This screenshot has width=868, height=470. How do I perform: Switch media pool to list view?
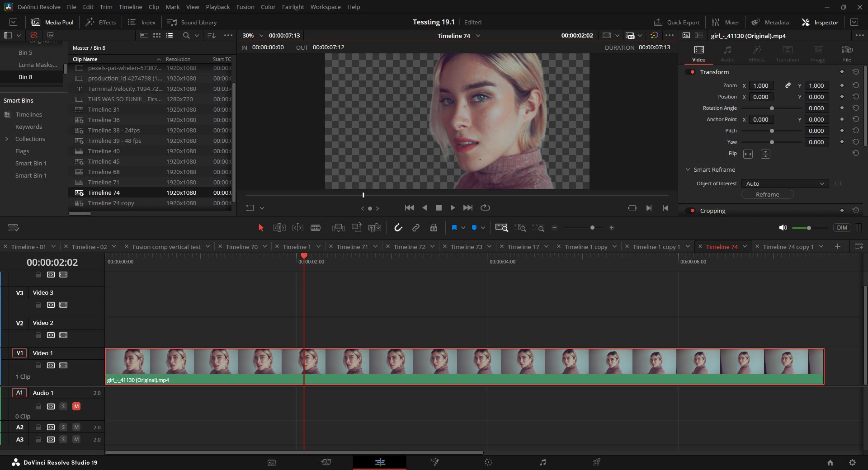coord(170,35)
